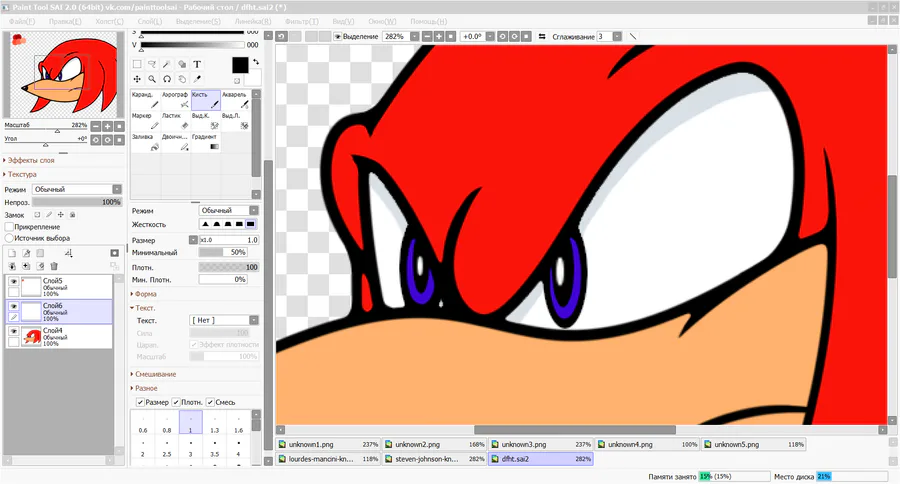
Task: Hide layer Слой5 via its eye icon
Action: [13, 281]
